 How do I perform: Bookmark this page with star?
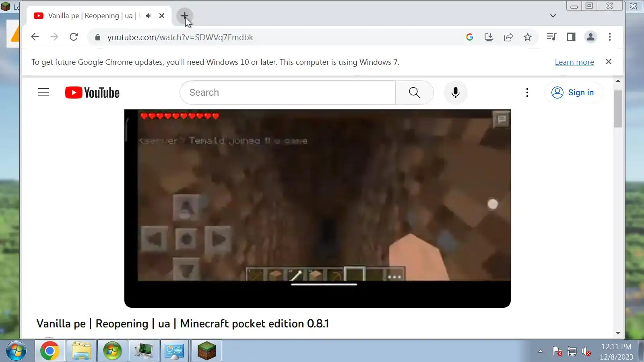point(528,37)
